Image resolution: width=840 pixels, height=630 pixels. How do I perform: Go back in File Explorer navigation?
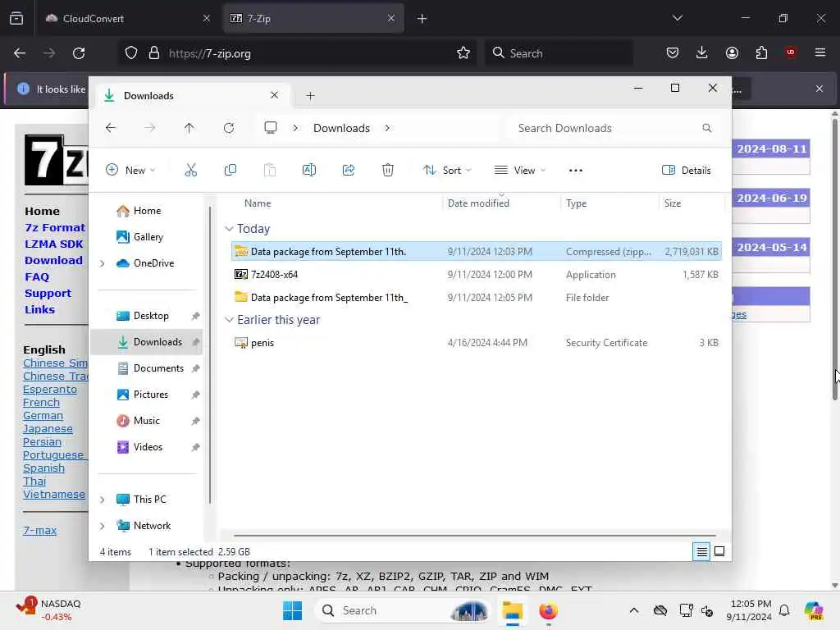pyautogui.click(x=111, y=128)
